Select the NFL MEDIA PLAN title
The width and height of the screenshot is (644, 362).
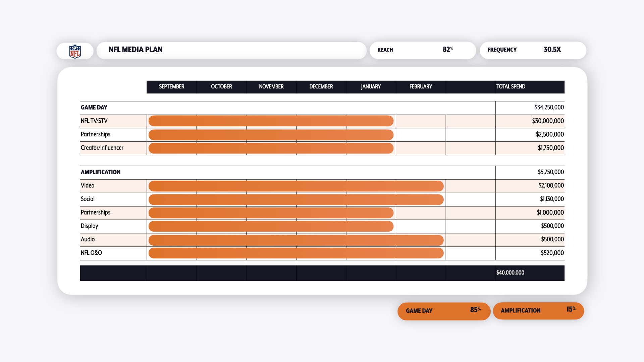[x=136, y=50]
